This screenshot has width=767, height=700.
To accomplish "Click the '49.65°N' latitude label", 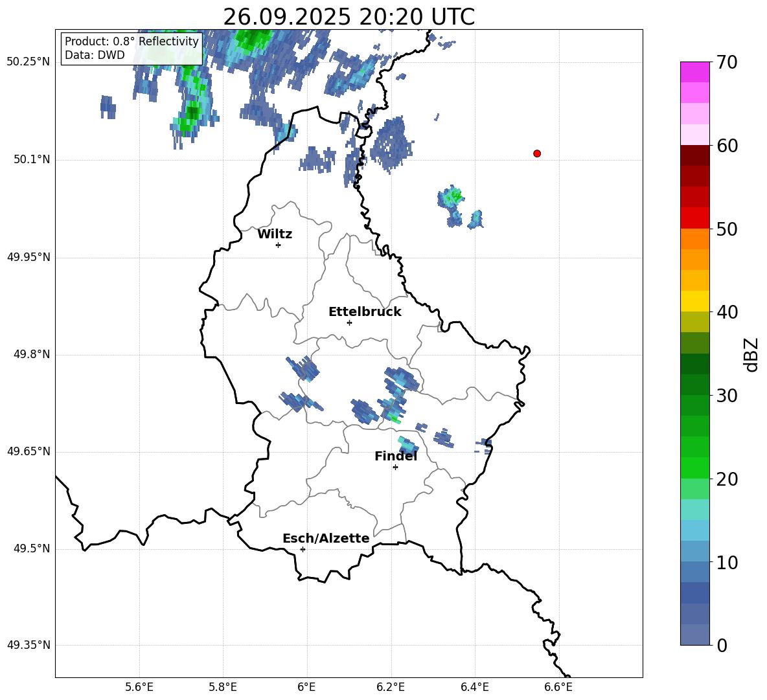I will [x=29, y=451].
